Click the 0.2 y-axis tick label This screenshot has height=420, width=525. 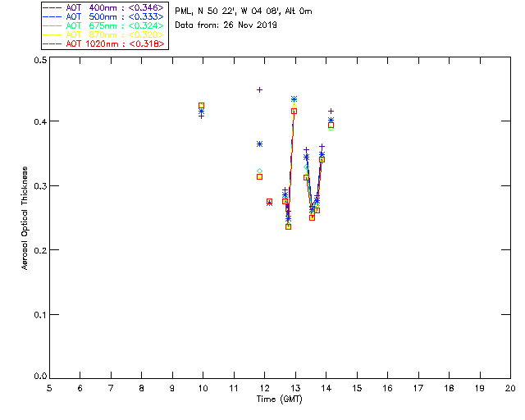coord(40,250)
